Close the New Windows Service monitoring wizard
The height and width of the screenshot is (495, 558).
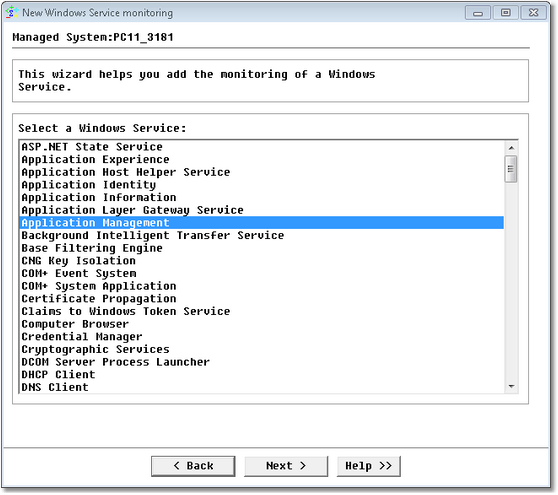533,13
